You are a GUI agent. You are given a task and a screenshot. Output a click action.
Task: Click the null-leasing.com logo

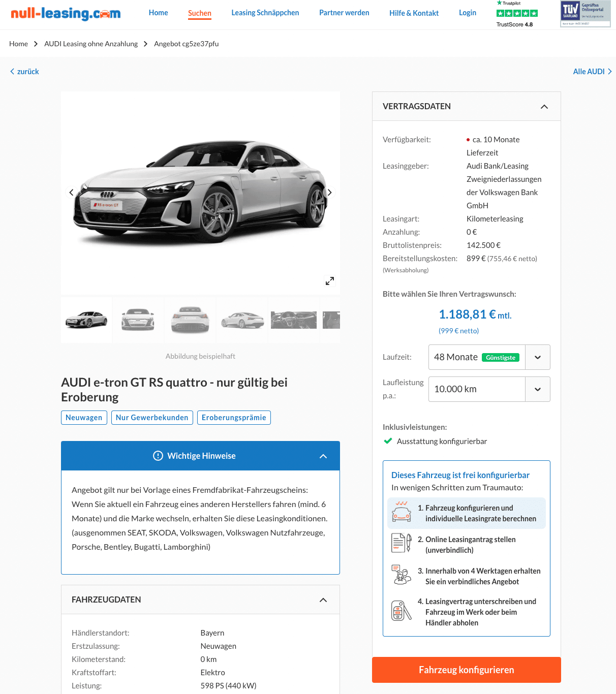pos(66,13)
